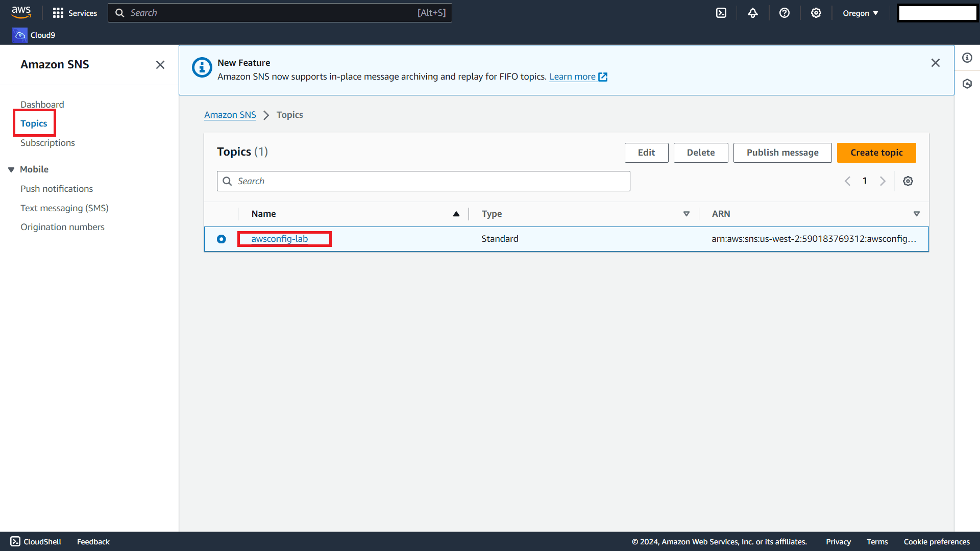This screenshot has width=980, height=551.
Task: Launch CloudShell from the top bar icon
Action: point(721,13)
